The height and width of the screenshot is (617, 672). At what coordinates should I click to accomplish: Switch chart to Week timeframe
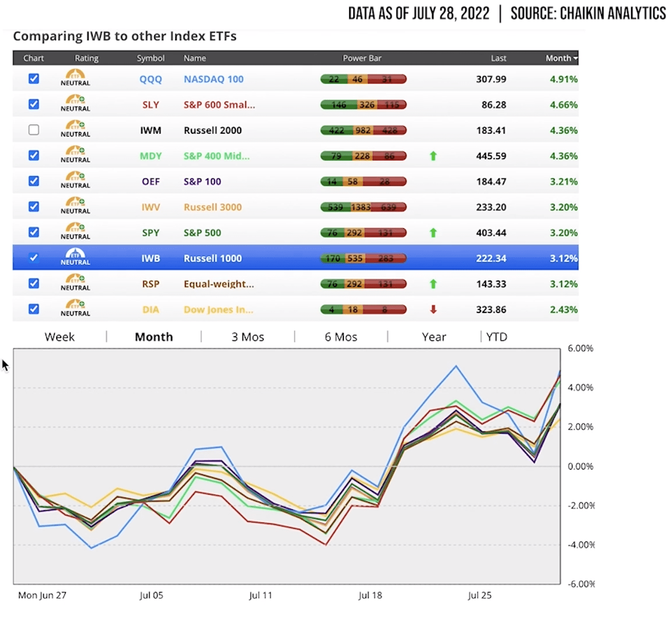[x=59, y=337]
